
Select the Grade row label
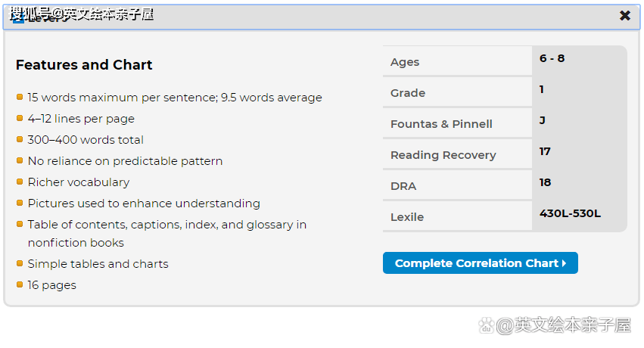tap(408, 93)
